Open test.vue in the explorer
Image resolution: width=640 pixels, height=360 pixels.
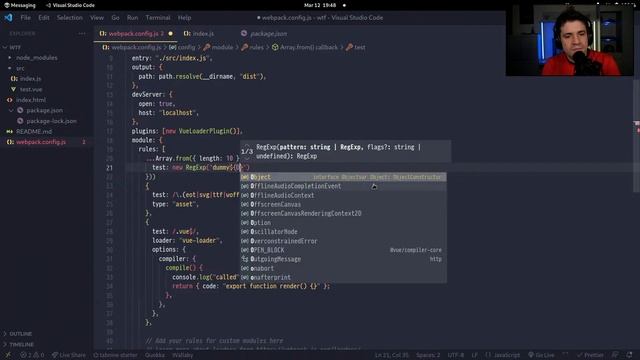point(31,89)
